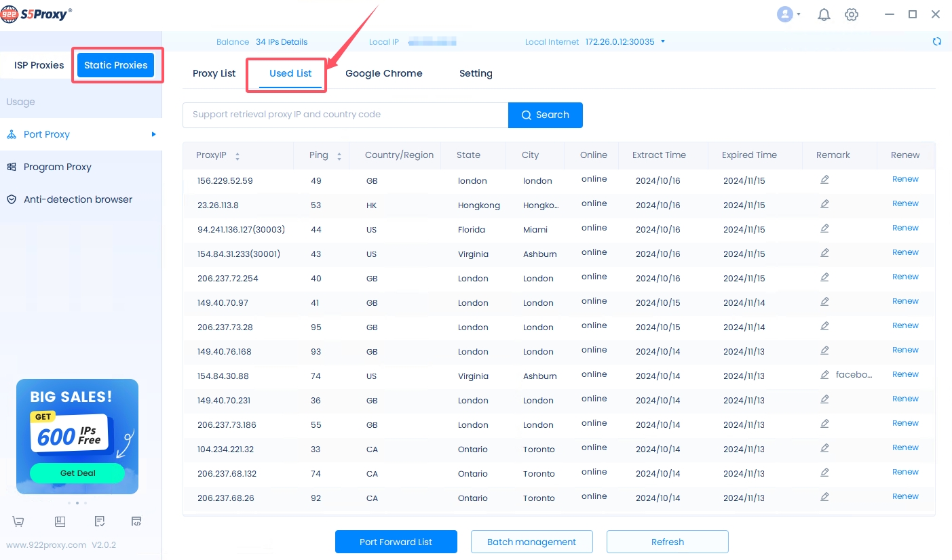This screenshot has width=952, height=560.
Task: Open the notifications bell icon
Action: (x=824, y=14)
